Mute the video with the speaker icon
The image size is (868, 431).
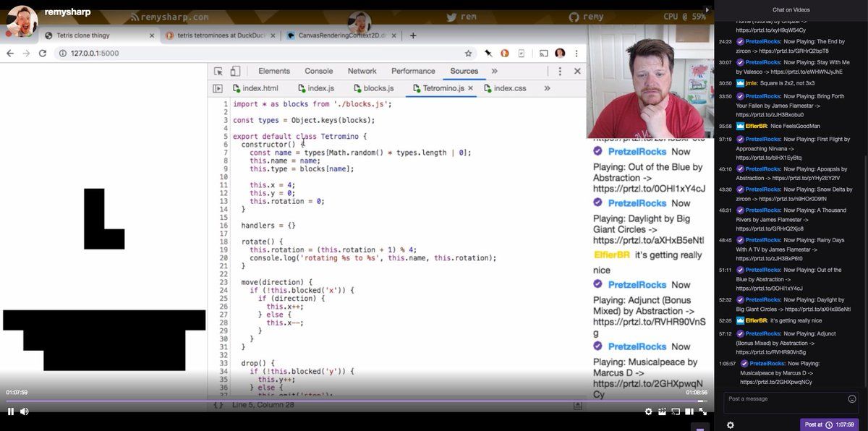click(25, 411)
